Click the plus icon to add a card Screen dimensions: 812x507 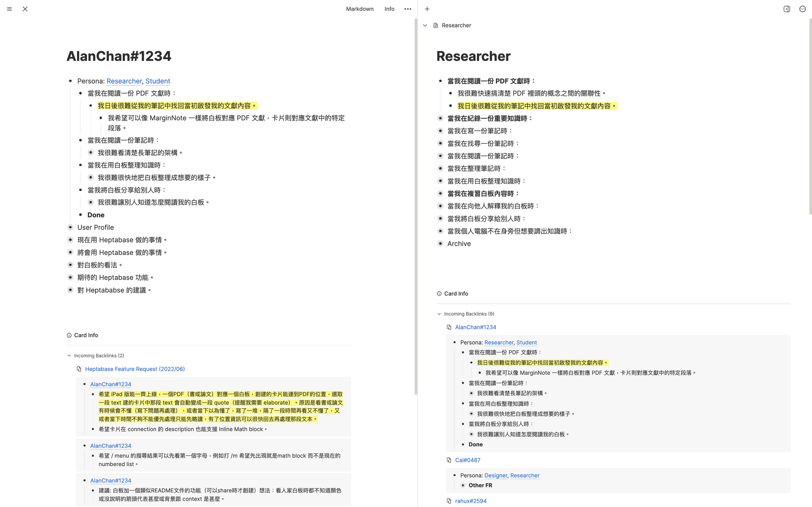coord(427,9)
